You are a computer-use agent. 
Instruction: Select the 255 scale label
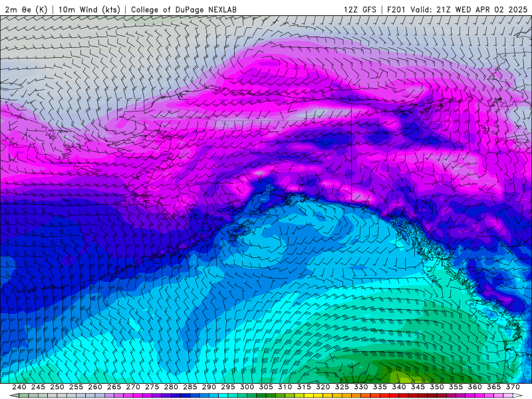pos(76,387)
